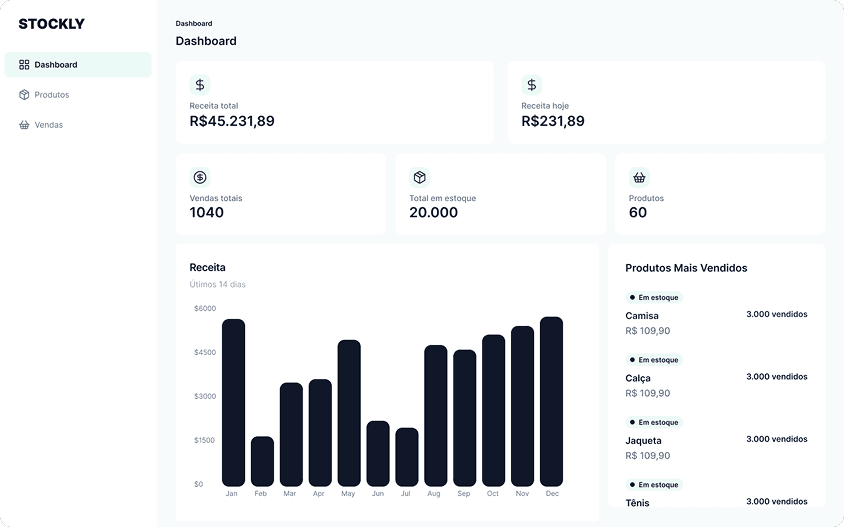844x527 pixels.
Task: Click the dollar icon above Receita hoje
Action: click(531, 85)
